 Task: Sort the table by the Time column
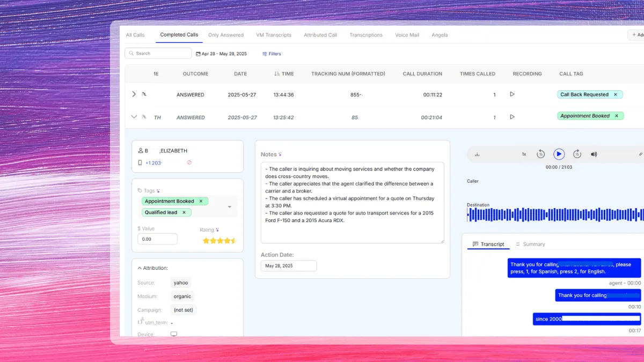(284, 74)
